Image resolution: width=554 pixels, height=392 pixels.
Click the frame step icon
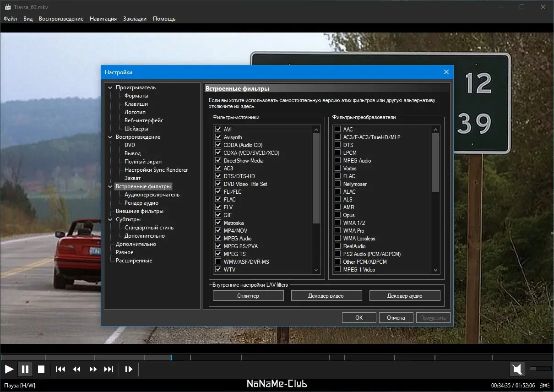point(129,369)
